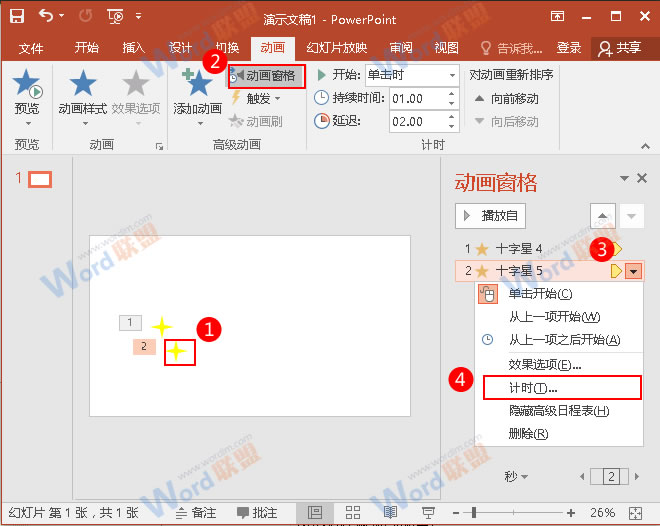Click the Save icon in title bar

click(x=17, y=16)
